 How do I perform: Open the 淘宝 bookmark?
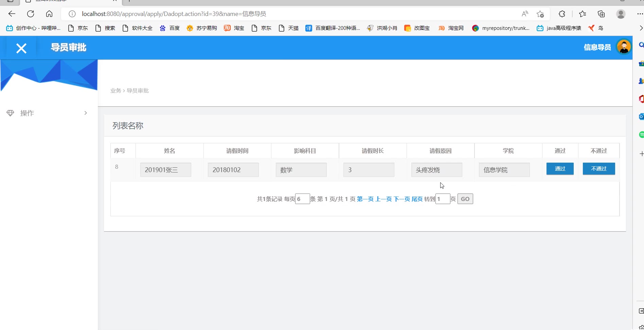(x=234, y=28)
